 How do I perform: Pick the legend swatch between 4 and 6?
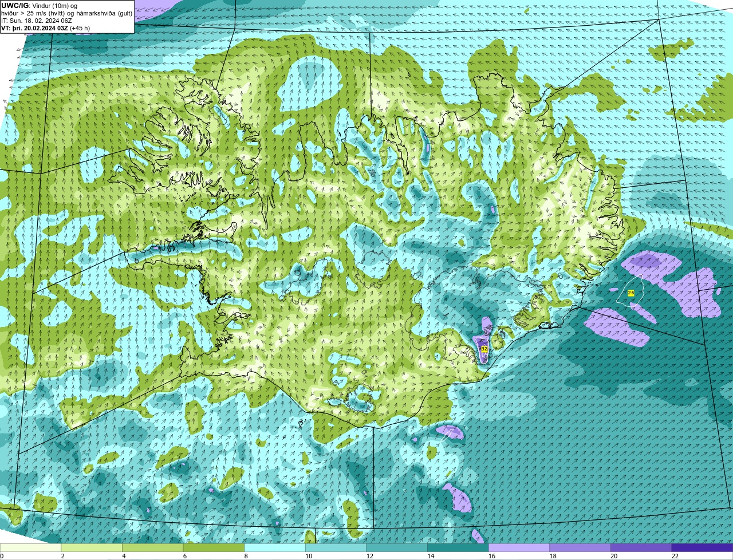tap(153, 547)
